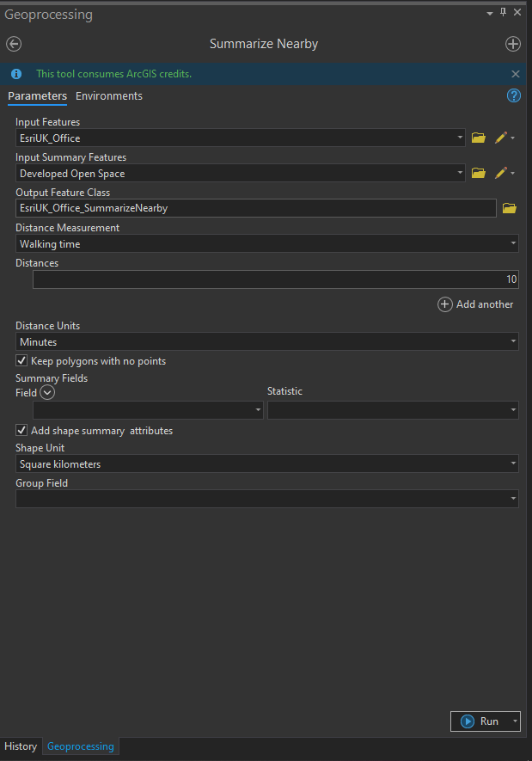Click the 'This tool consumes ArcGIS credits.' message
Viewport: 532px width, 761px height.
click(114, 74)
